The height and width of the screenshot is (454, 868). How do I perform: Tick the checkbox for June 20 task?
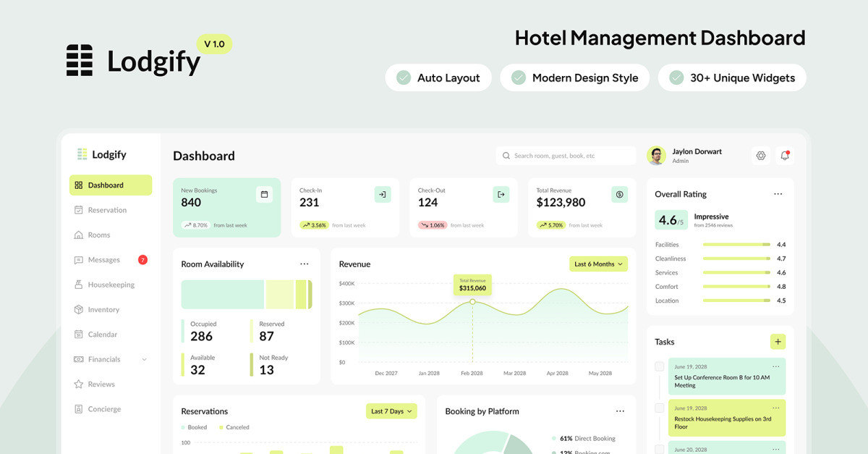click(x=659, y=448)
